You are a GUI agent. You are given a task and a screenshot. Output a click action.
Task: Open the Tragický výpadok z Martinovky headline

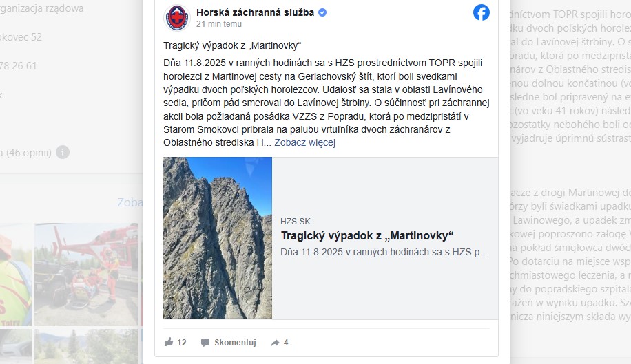(x=367, y=236)
